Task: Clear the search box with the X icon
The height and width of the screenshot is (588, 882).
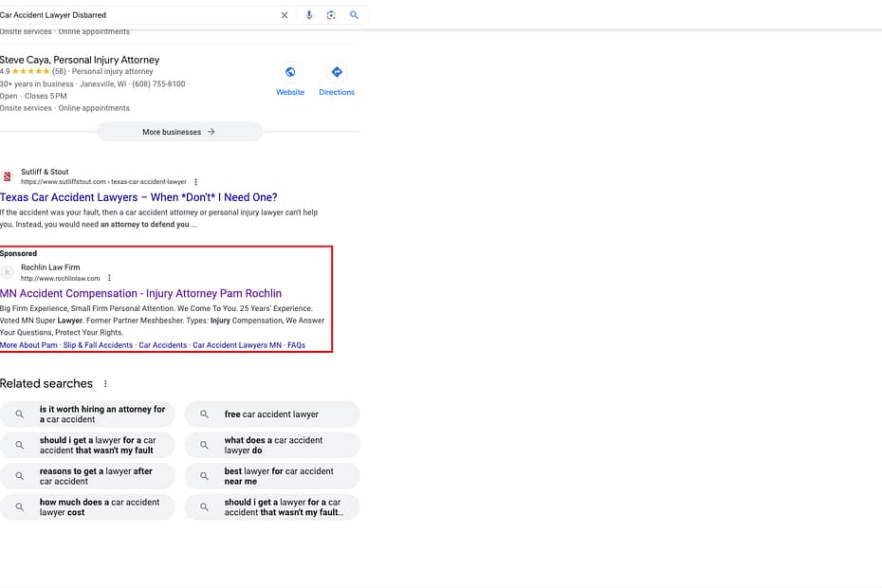Action: pos(285,15)
